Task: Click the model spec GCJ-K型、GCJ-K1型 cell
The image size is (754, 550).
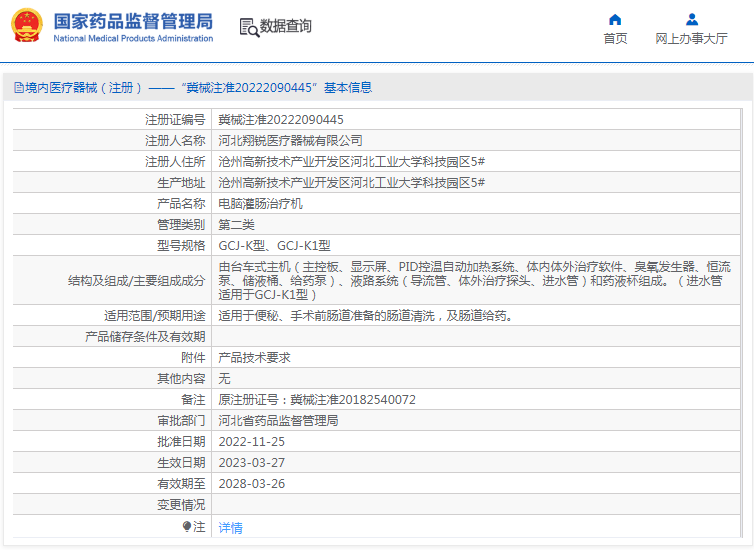Action: (274, 246)
